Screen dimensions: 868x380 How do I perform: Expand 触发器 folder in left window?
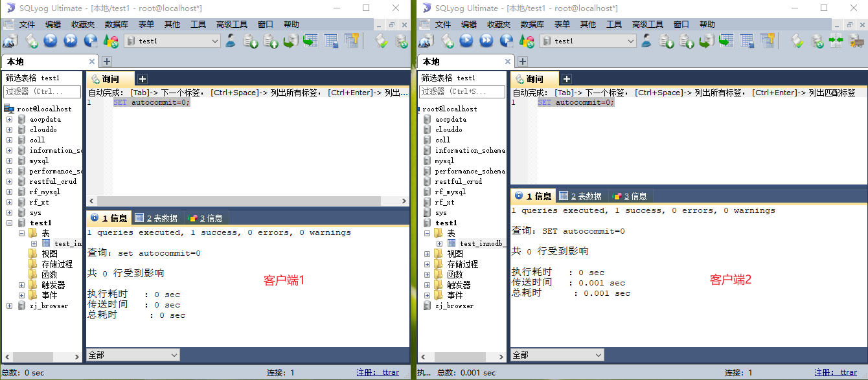tap(21, 285)
